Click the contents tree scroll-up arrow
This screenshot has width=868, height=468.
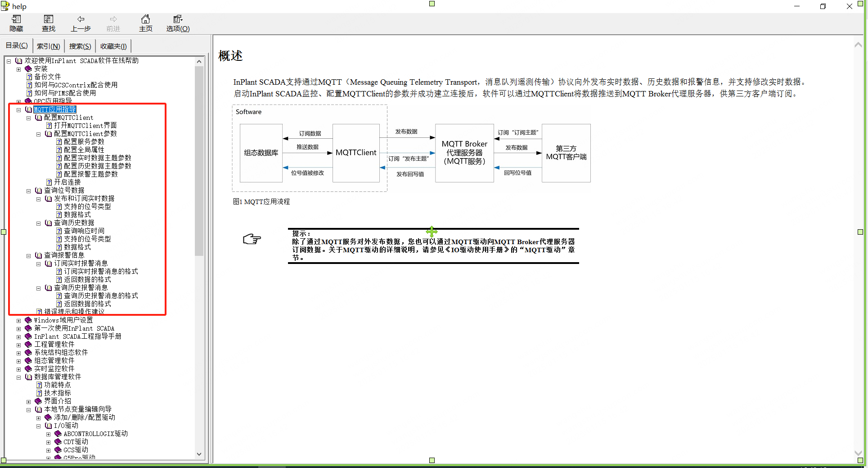(199, 61)
